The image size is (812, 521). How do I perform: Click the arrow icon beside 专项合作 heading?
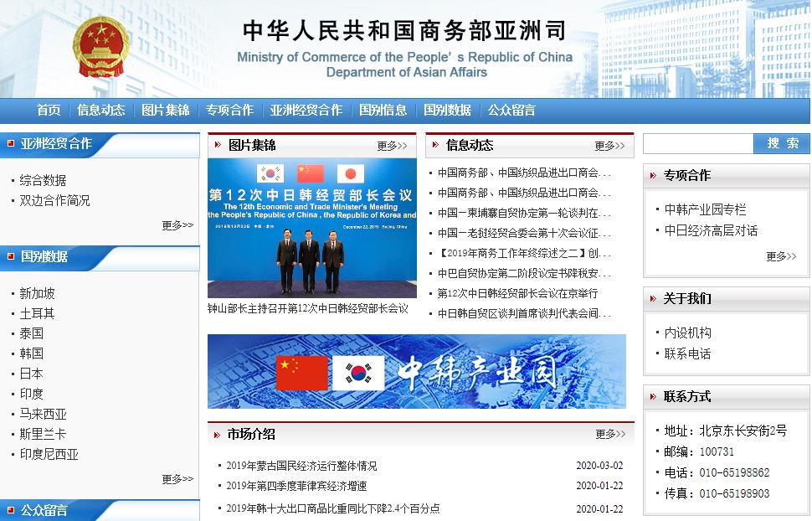(653, 175)
